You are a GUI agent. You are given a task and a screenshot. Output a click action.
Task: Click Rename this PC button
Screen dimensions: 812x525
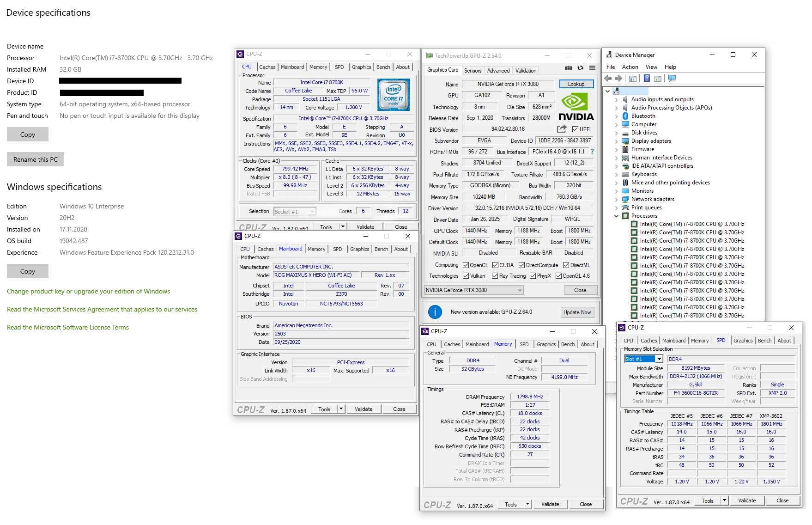click(36, 159)
